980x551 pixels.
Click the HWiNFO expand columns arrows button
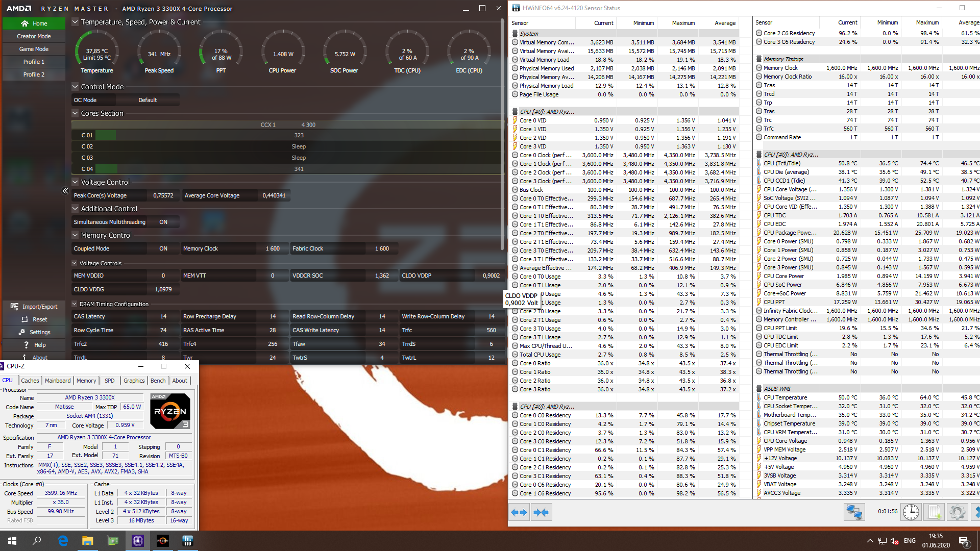coord(519,512)
